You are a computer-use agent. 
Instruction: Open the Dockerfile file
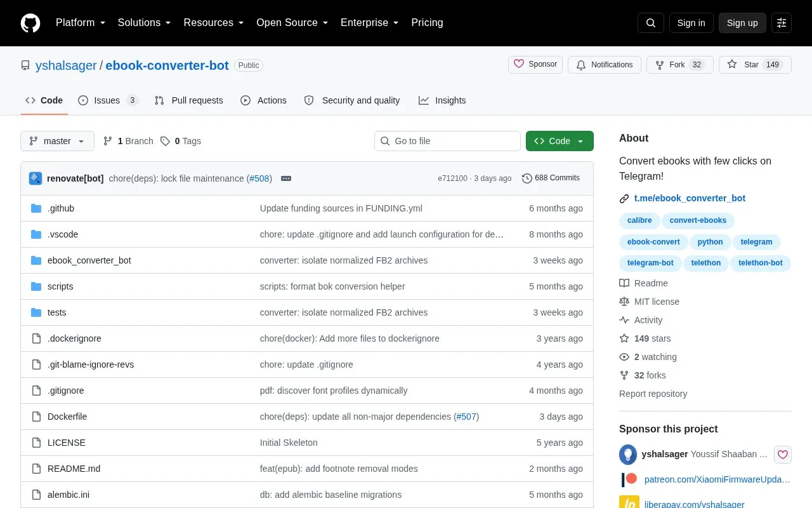(x=67, y=417)
